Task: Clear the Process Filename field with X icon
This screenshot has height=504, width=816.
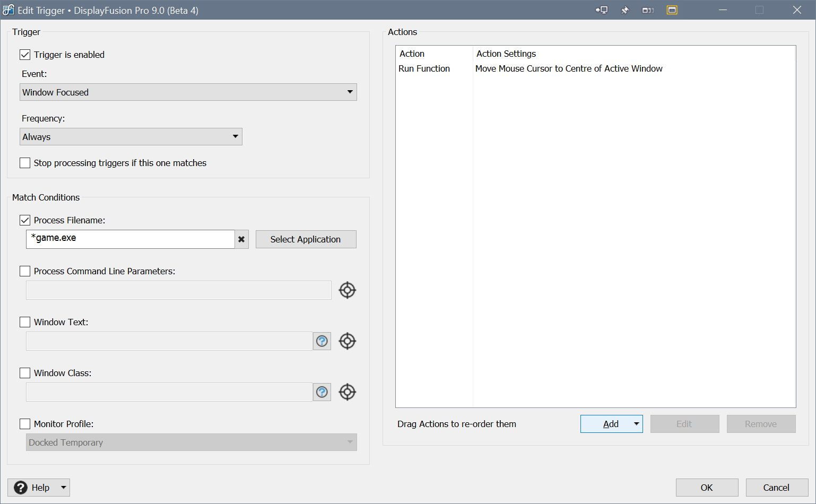Action: (x=241, y=239)
